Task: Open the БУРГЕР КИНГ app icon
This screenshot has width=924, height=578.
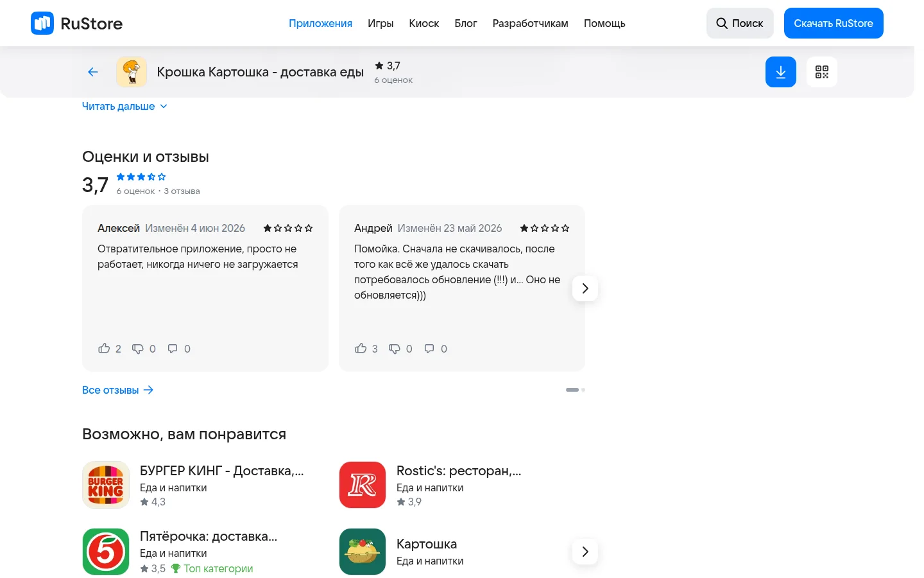Action: (106, 485)
